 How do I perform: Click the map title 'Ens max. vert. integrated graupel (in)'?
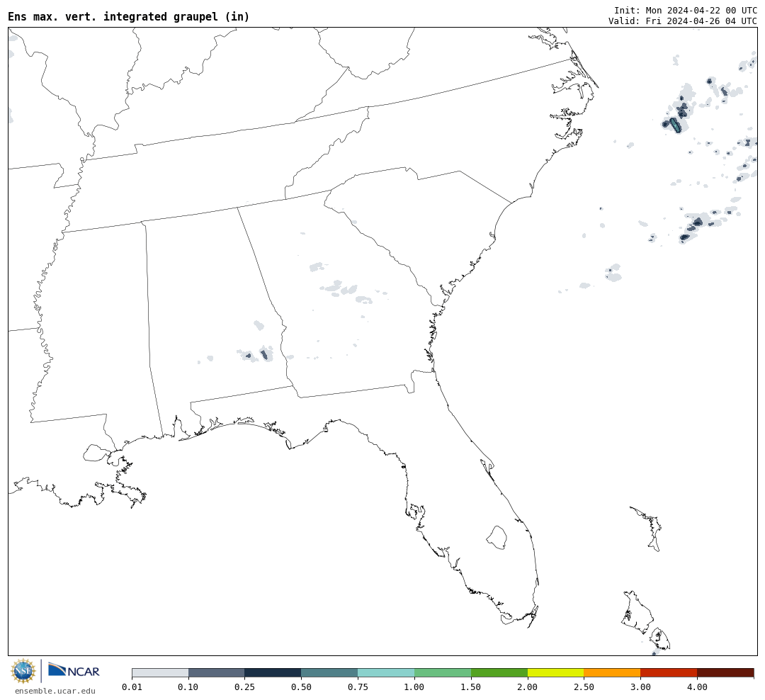pos(129,16)
